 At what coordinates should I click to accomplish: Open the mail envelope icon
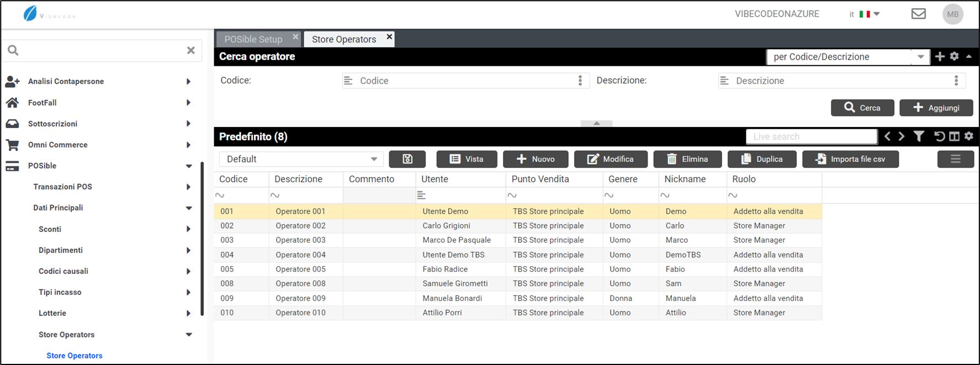918,14
